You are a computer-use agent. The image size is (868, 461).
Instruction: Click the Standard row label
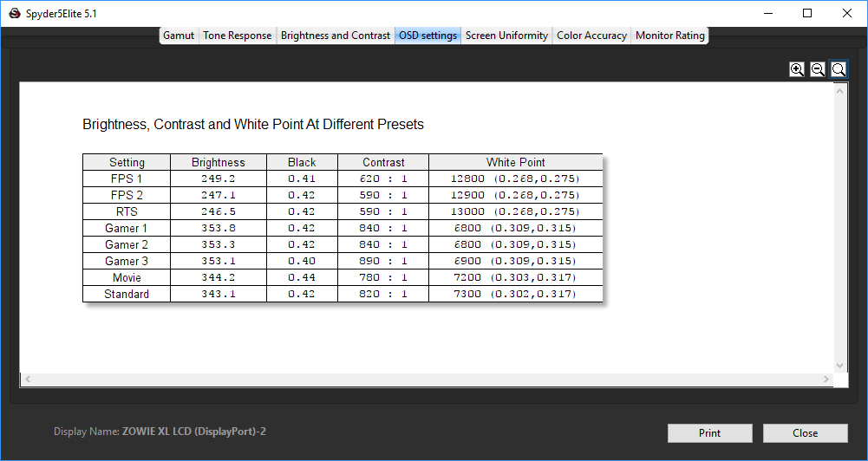coord(127,294)
